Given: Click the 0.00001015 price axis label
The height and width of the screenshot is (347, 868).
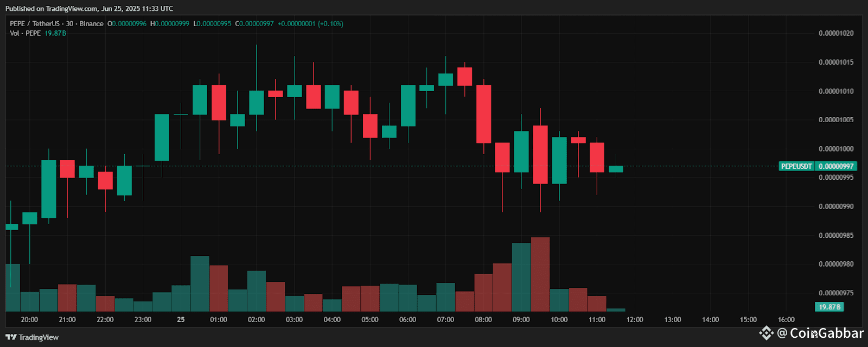Looking at the screenshot, I should [836, 62].
